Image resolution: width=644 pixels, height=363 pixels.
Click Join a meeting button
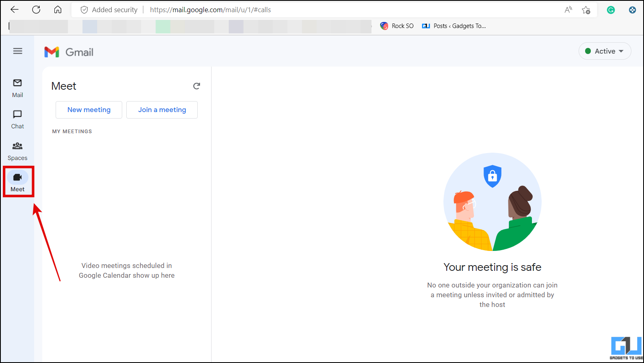pos(162,110)
